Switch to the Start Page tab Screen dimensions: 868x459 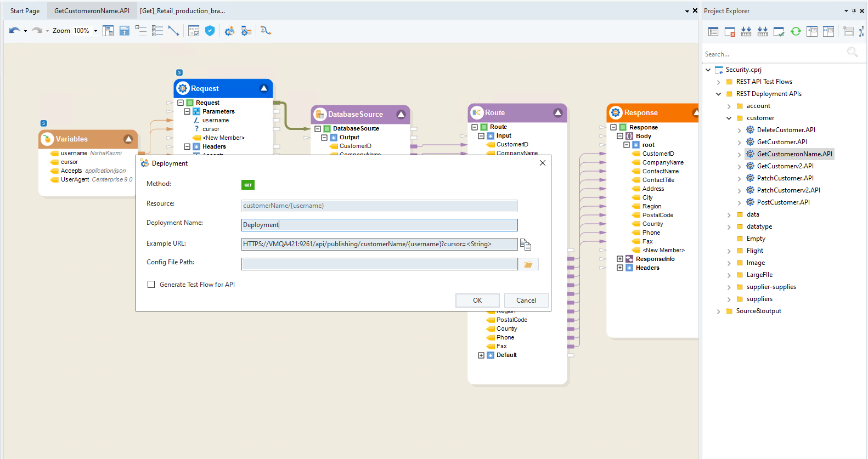(25, 11)
